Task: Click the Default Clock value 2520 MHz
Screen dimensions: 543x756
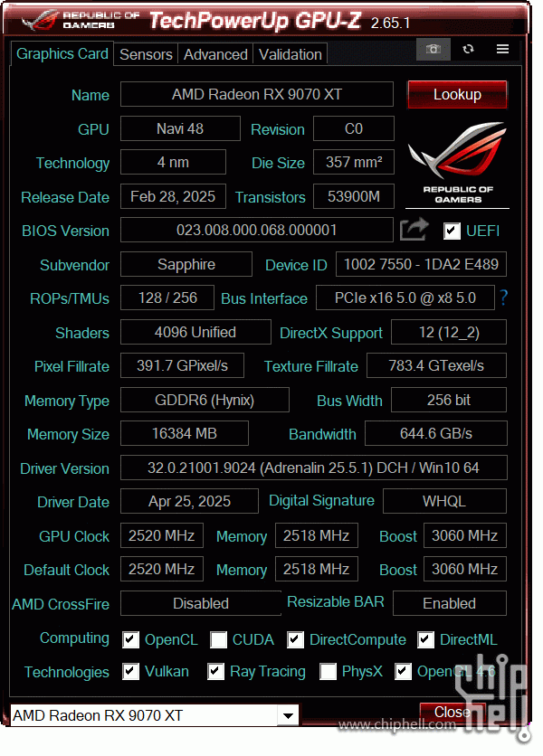Action: pyautogui.click(x=162, y=569)
